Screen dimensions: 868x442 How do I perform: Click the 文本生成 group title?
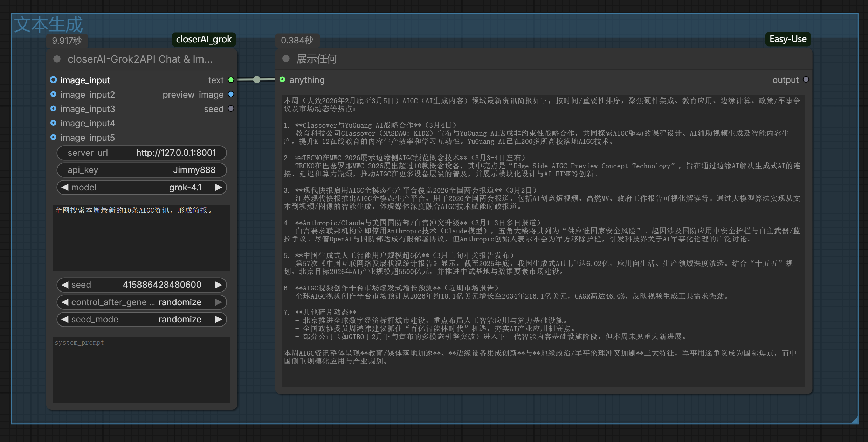(48, 24)
